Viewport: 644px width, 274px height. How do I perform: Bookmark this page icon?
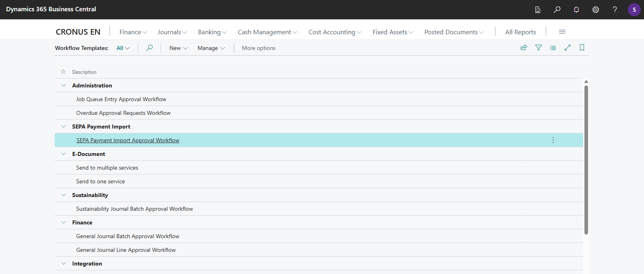pyautogui.click(x=582, y=48)
